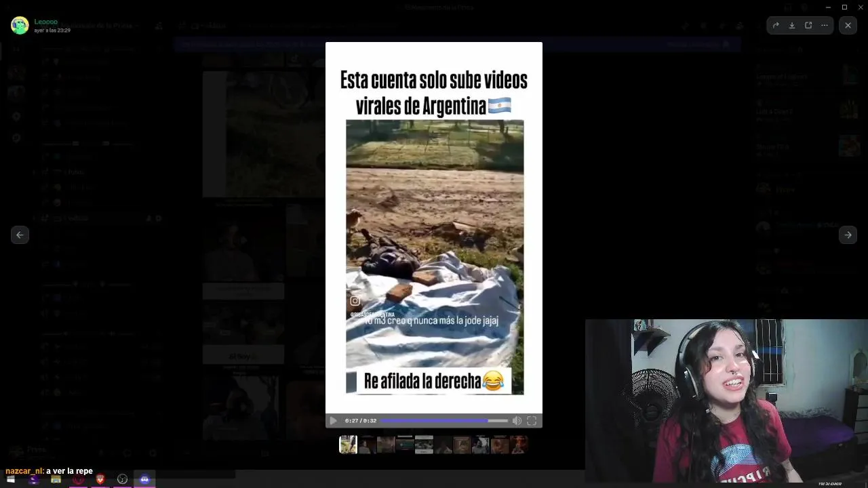Open the Windows Start button

pyautogui.click(x=11, y=479)
